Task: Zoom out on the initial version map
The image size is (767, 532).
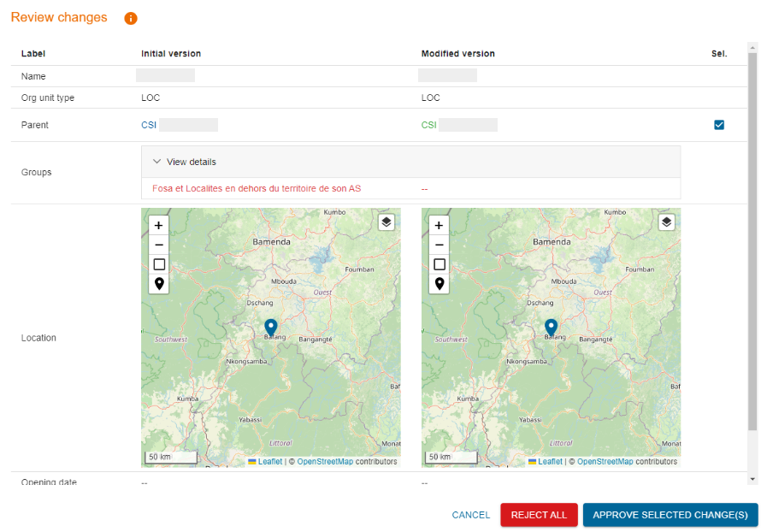Action: [158, 245]
